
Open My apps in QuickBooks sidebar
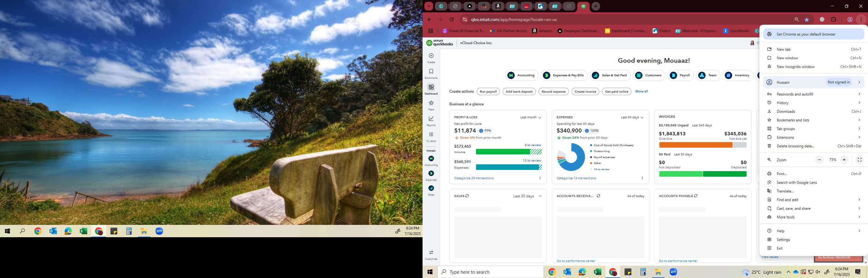click(x=431, y=137)
